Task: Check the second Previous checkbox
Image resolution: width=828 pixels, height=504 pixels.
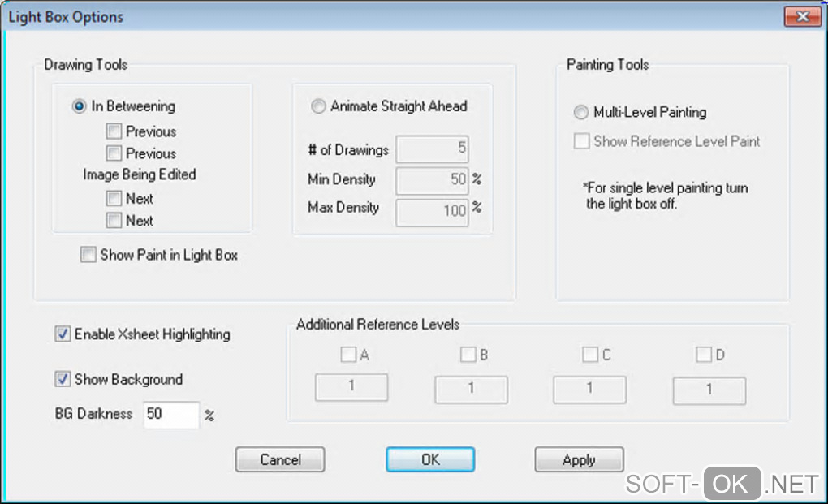Action: 114,153
